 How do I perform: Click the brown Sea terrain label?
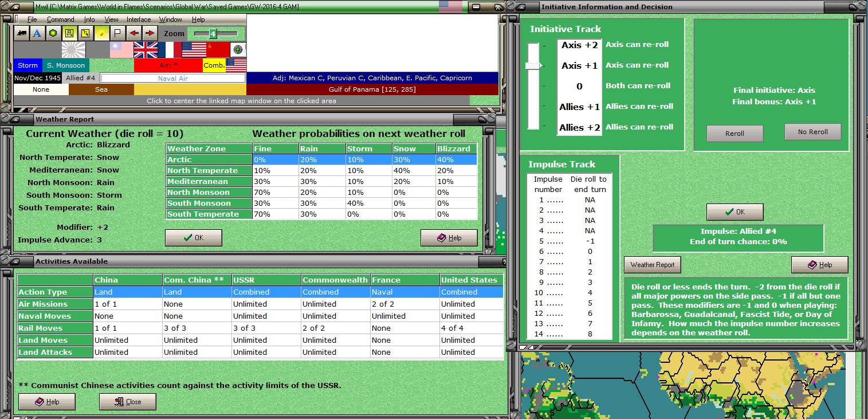pyautogui.click(x=101, y=89)
